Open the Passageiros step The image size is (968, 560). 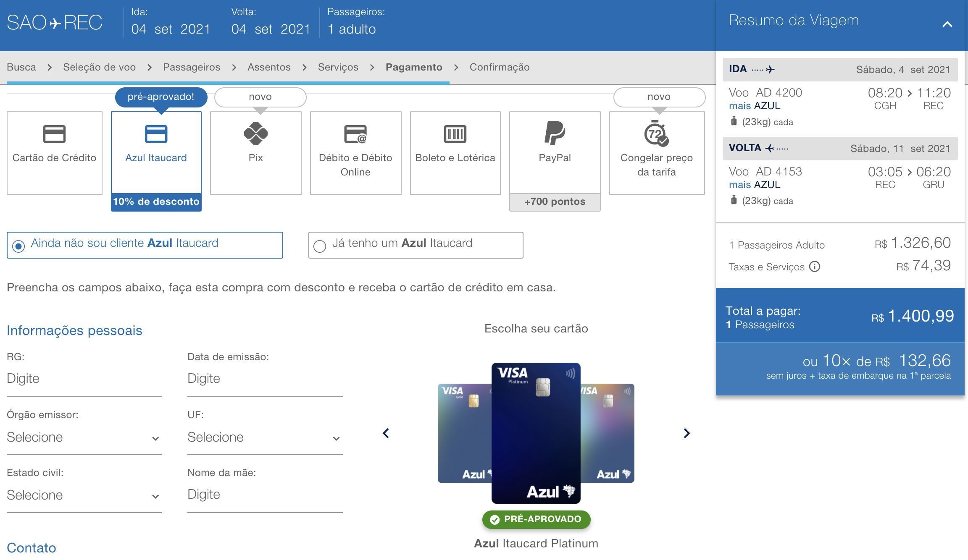(x=192, y=67)
